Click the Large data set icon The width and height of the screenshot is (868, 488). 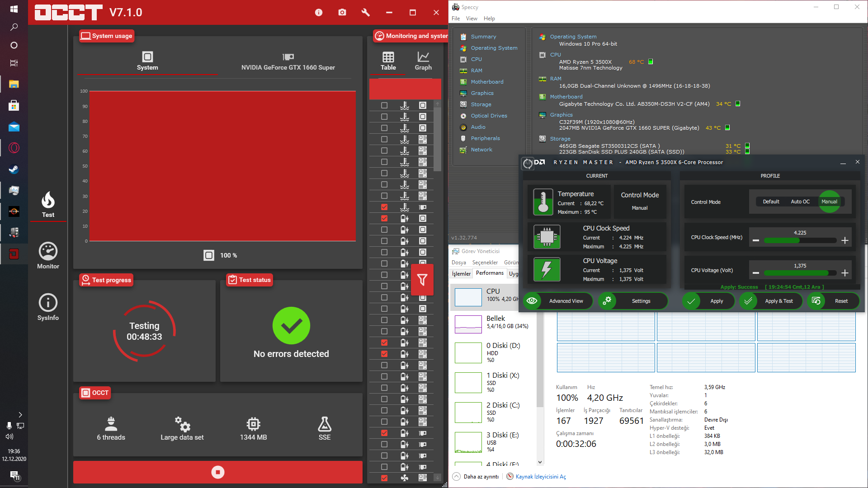[182, 424]
